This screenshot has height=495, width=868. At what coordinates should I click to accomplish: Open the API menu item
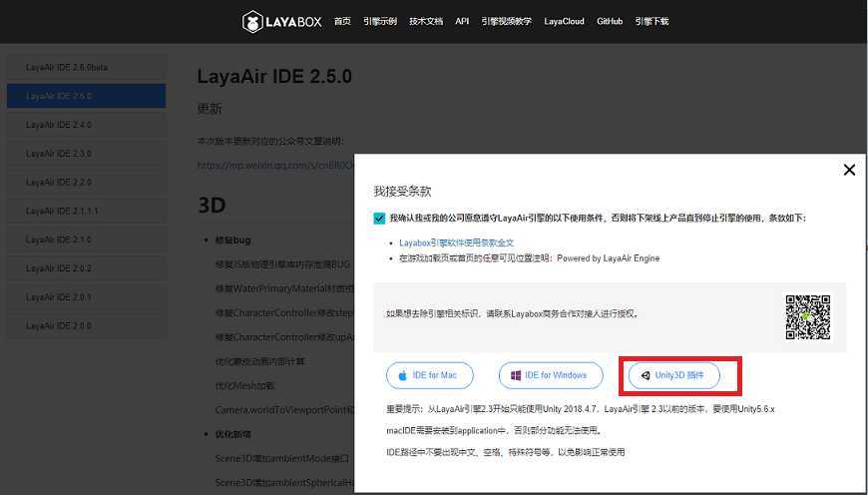coord(462,22)
